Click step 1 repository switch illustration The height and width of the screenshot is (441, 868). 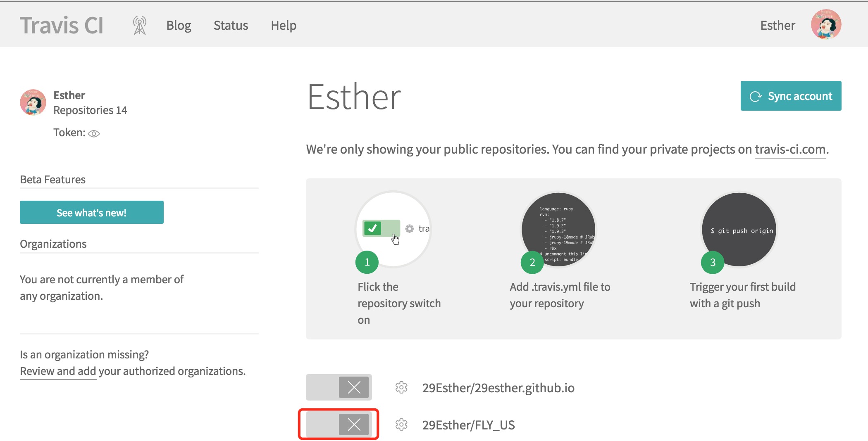[393, 229]
